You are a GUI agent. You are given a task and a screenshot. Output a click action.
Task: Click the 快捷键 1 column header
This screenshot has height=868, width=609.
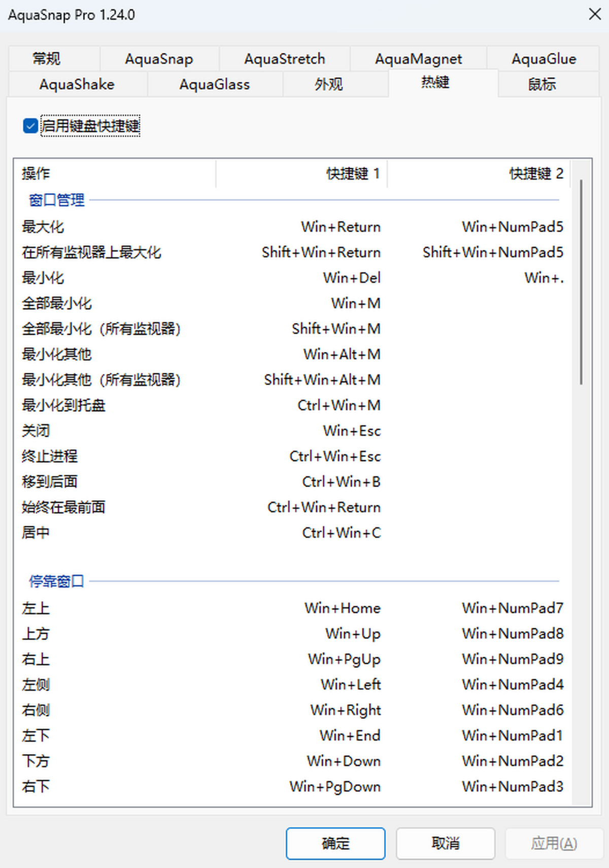coord(302,174)
